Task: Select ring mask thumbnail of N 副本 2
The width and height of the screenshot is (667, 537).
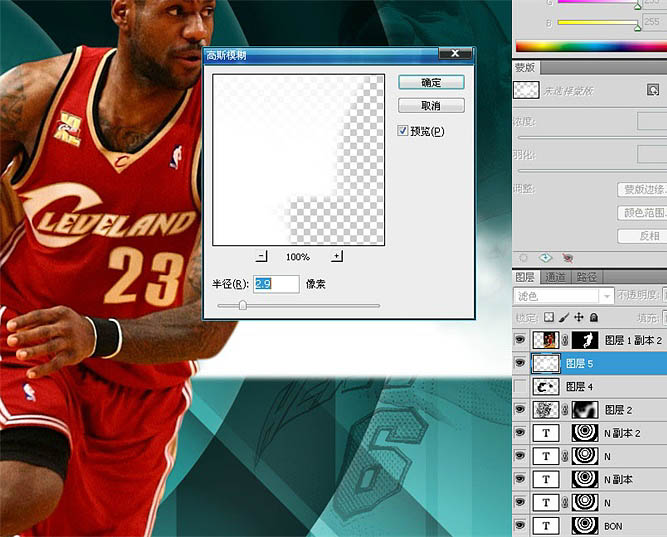Action: point(585,433)
